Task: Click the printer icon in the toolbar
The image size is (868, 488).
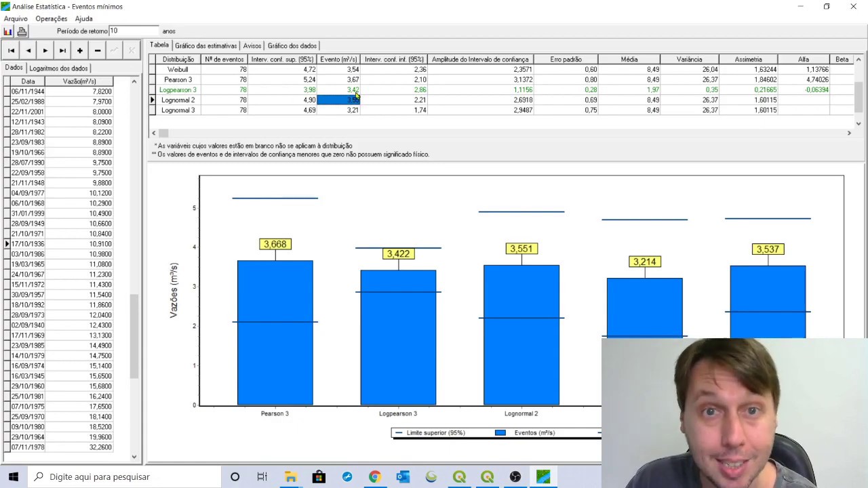Action: tap(22, 31)
